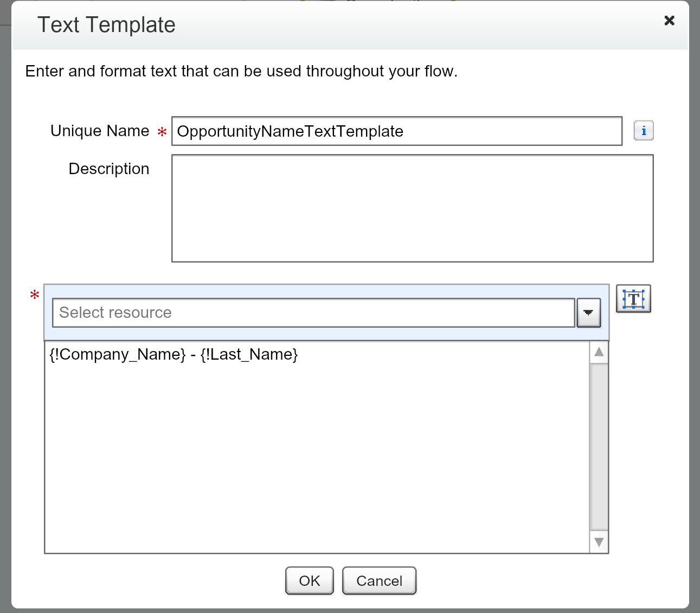Click the red asterisk beside Unique Name

tap(162, 132)
